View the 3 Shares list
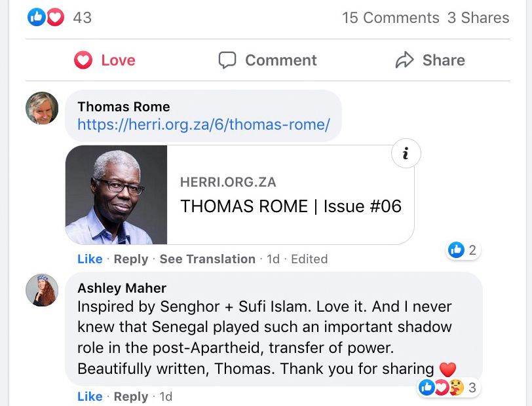532x406 pixels. (478, 18)
